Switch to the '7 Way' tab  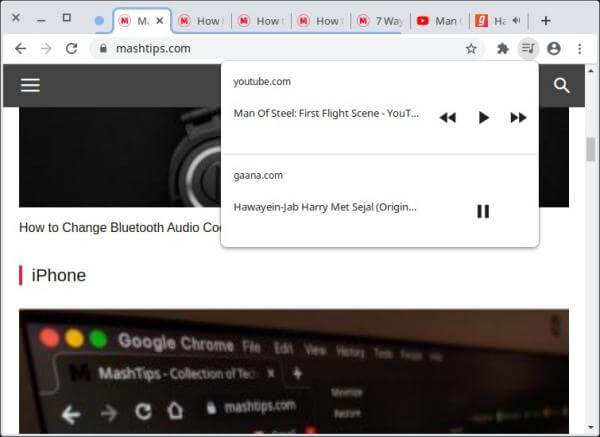381,21
